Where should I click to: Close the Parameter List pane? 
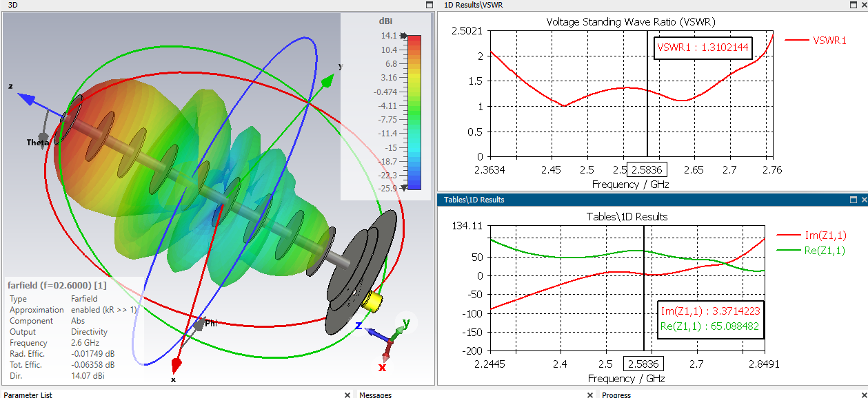[347, 395]
